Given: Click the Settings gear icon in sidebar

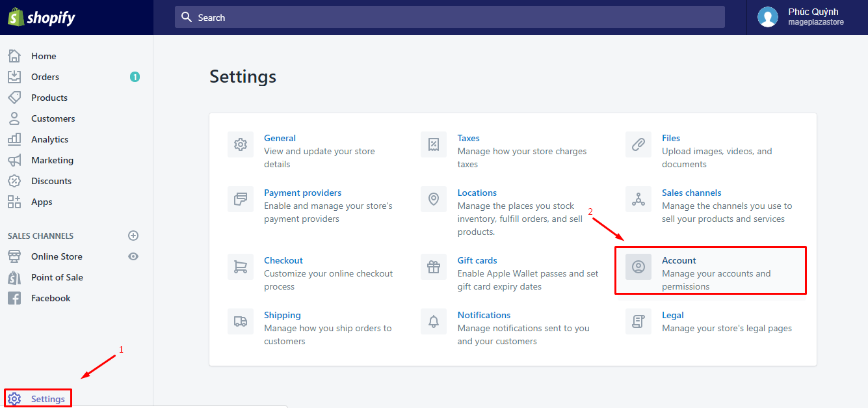Looking at the screenshot, I should tap(15, 399).
